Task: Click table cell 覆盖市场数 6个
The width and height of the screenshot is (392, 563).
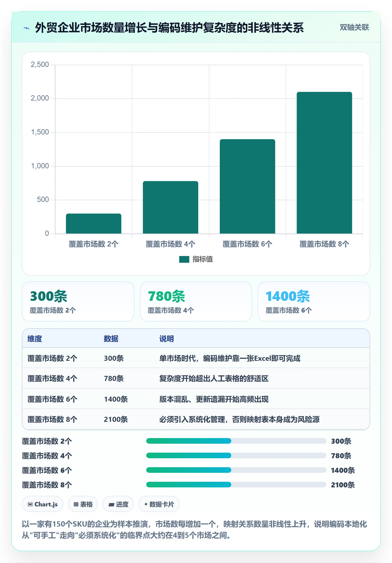Action: [x=52, y=399]
